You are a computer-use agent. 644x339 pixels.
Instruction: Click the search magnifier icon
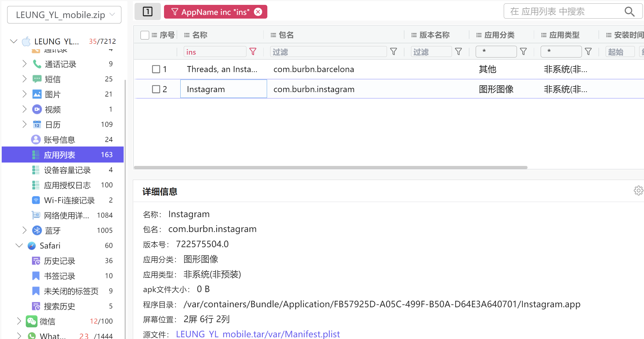coord(629,11)
